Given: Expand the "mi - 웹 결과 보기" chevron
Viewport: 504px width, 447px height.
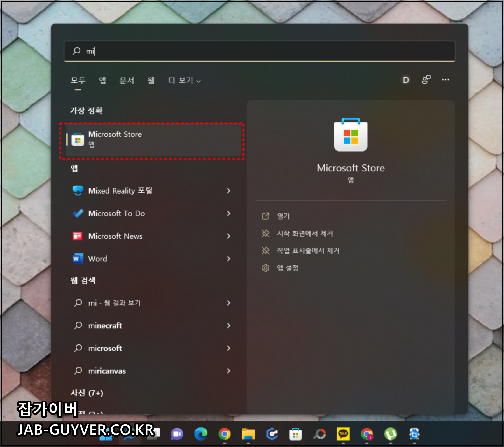Looking at the screenshot, I should coord(229,303).
